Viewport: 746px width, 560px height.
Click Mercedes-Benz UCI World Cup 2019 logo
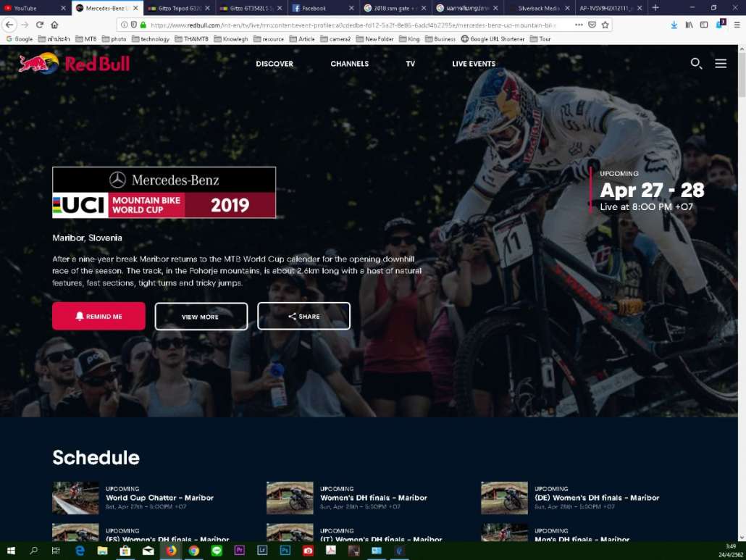164,192
